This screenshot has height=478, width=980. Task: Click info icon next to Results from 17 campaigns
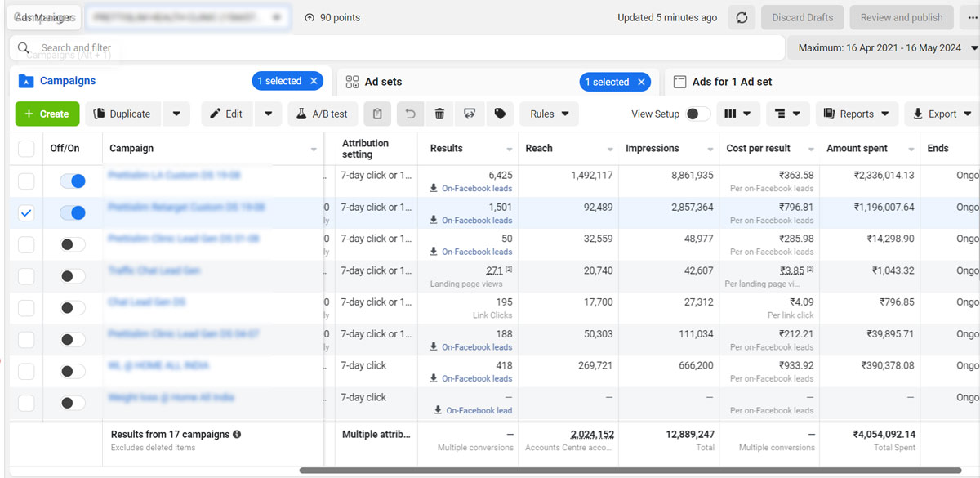237,435
